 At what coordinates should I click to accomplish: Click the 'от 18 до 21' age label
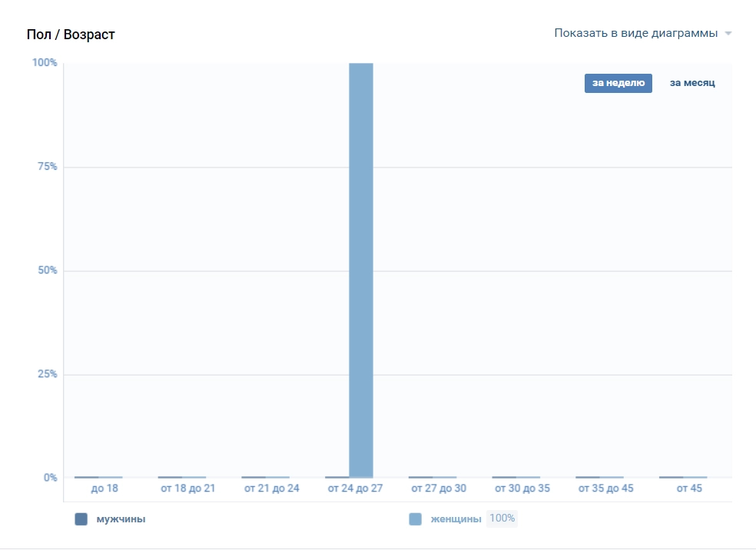click(x=187, y=489)
